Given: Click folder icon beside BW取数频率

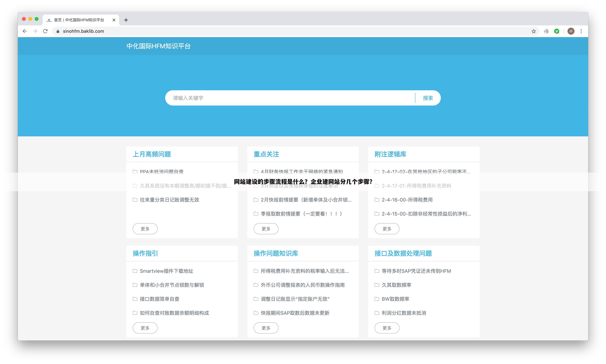Looking at the screenshot, I should [x=377, y=299].
